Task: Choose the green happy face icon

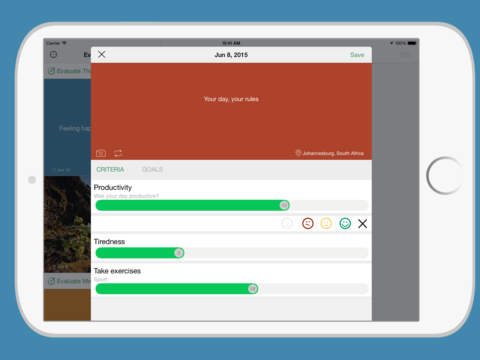Action: pos(345,223)
